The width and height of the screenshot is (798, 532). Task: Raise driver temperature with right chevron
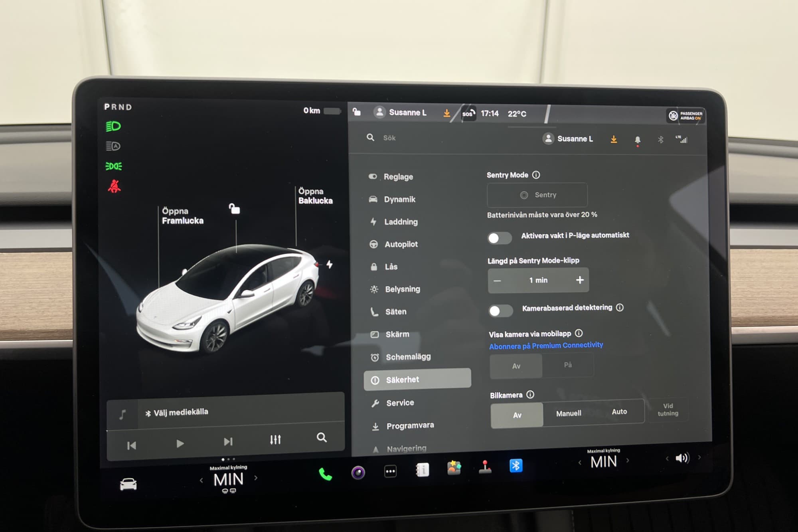pos(256,477)
